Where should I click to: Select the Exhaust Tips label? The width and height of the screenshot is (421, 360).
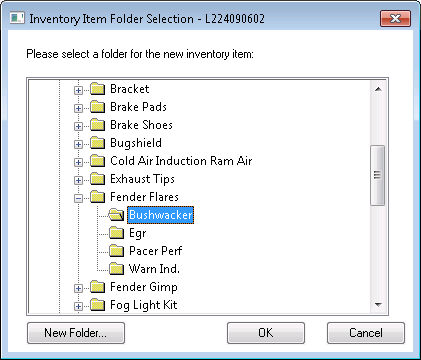(x=142, y=179)
